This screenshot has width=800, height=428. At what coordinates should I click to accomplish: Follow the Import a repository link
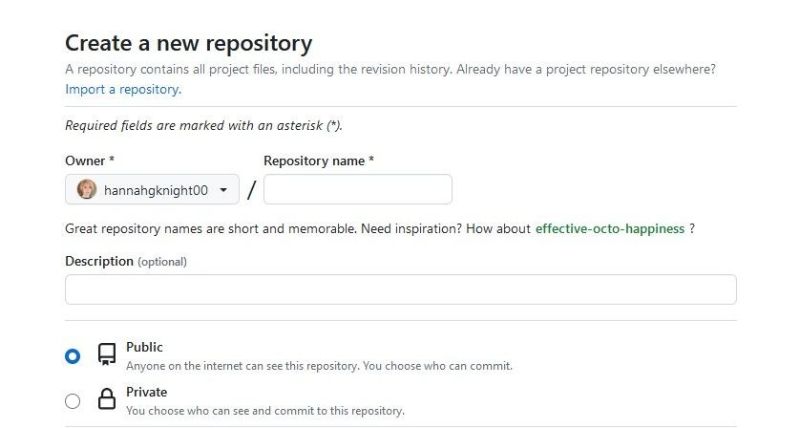tap(123, 89)
